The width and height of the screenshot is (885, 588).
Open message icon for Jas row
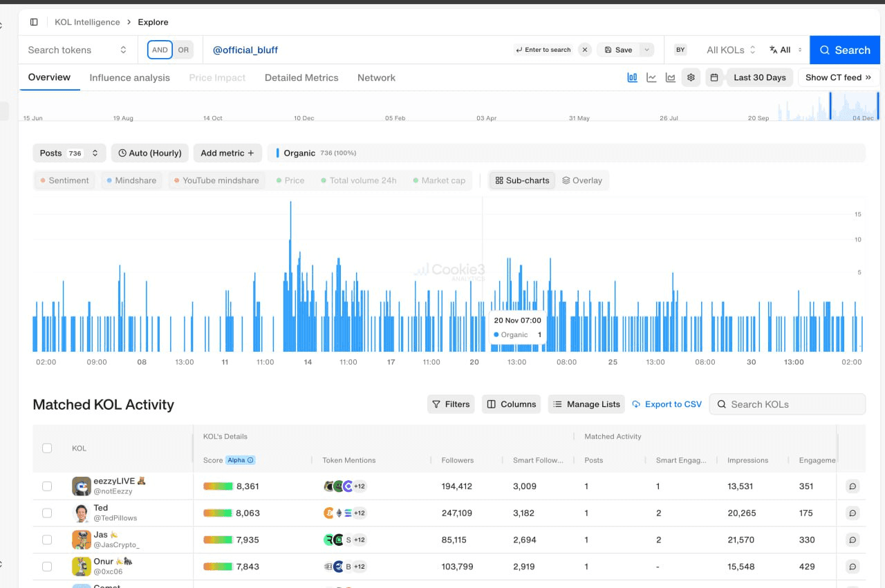click(853, 540)
